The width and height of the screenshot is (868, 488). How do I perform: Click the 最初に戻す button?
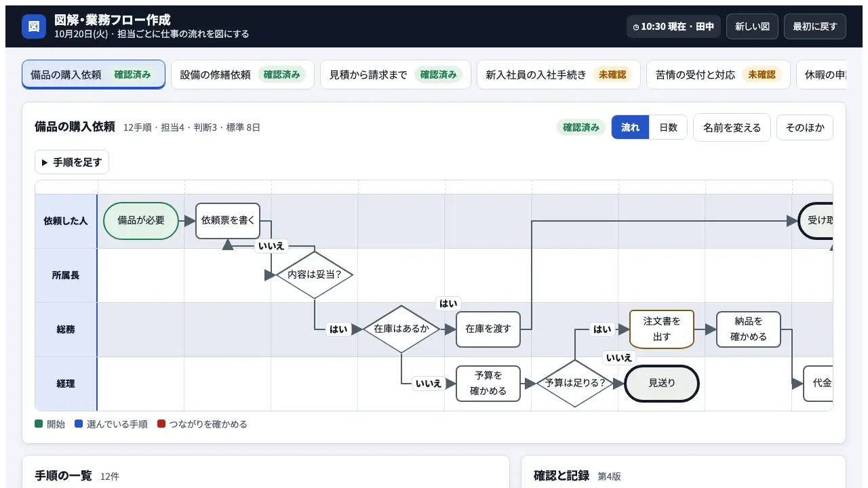(815, 26)
